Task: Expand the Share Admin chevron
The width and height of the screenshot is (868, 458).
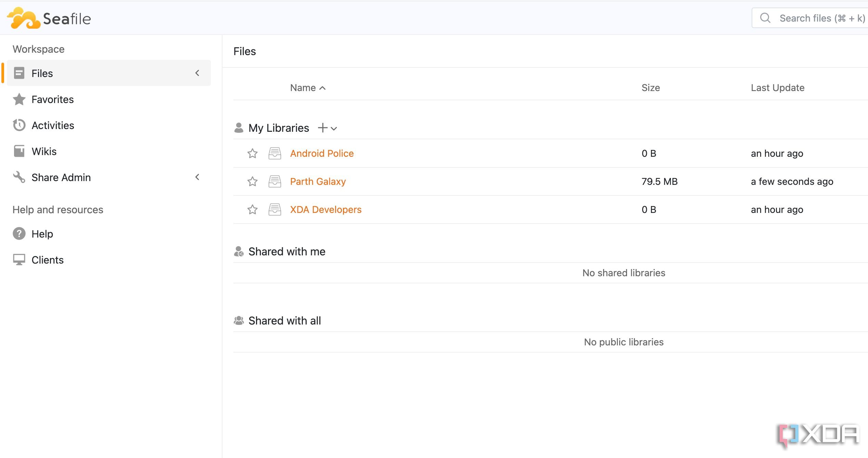Action: click(197, 177)
